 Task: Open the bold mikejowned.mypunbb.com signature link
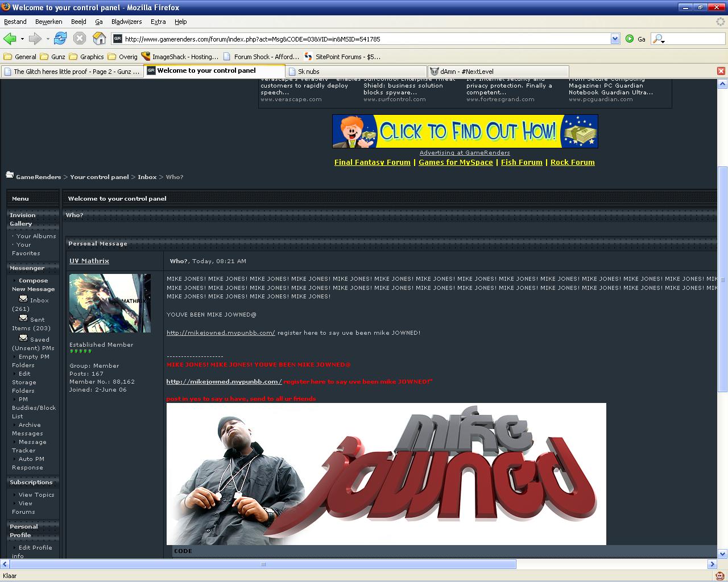224,381
